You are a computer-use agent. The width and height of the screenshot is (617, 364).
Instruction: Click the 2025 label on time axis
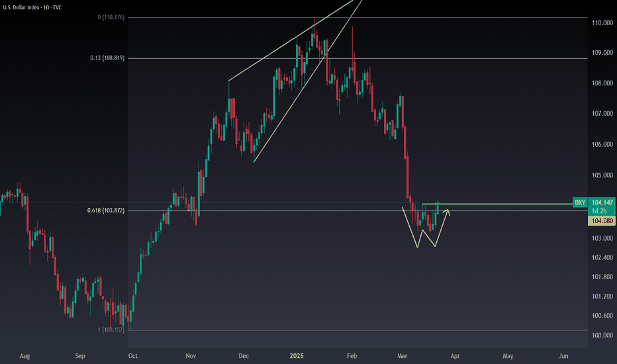point(297,356)
